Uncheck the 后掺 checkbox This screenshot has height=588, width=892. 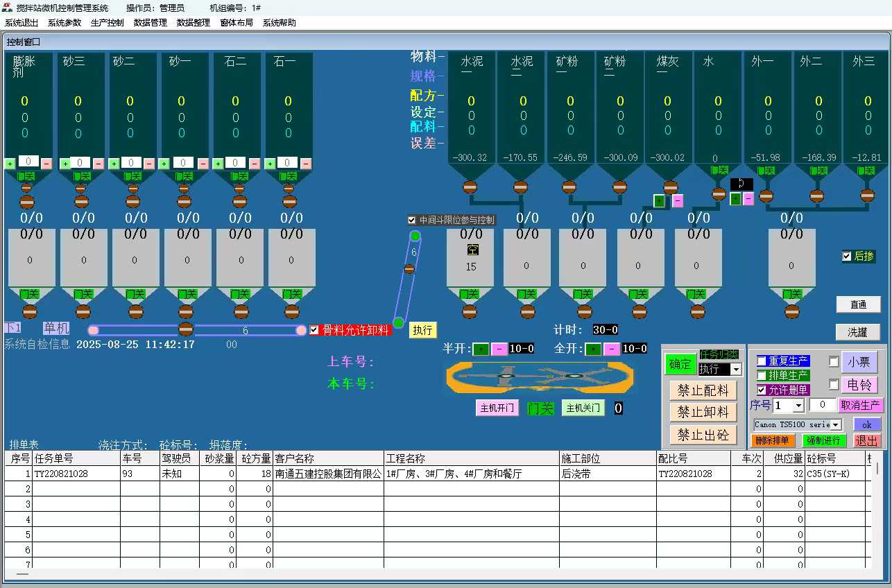tap(846, 257)
